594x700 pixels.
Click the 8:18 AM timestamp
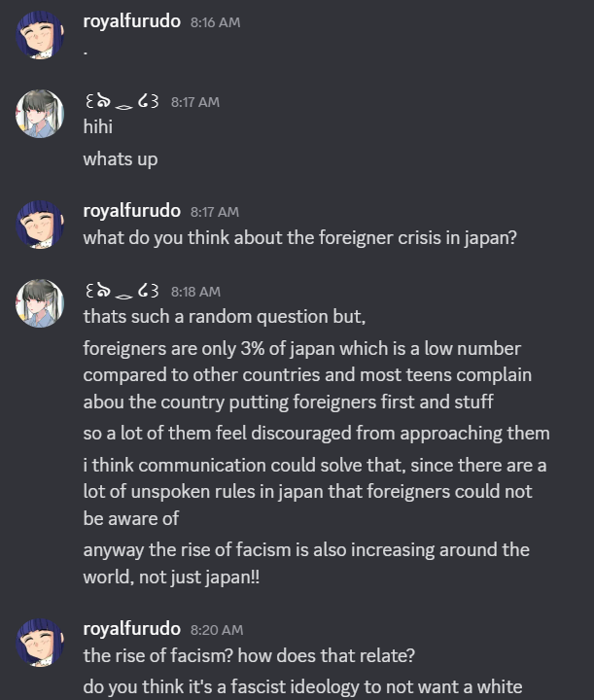(x=196, y=292)
